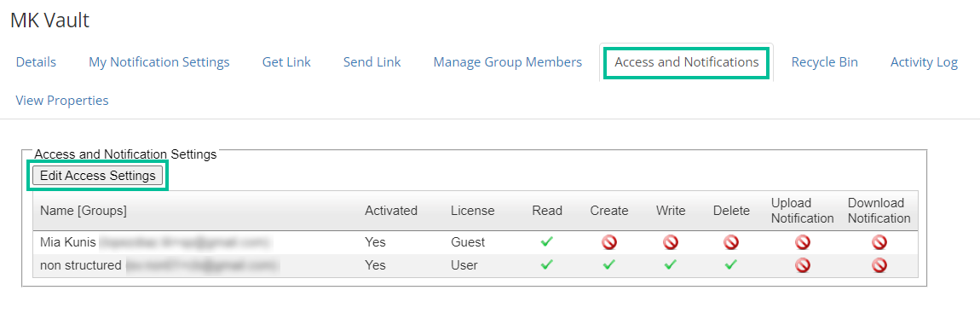The image size is (980, 325).
Task: Click non structured Upload Notification denied icon
Action: (x=803, y=265)
